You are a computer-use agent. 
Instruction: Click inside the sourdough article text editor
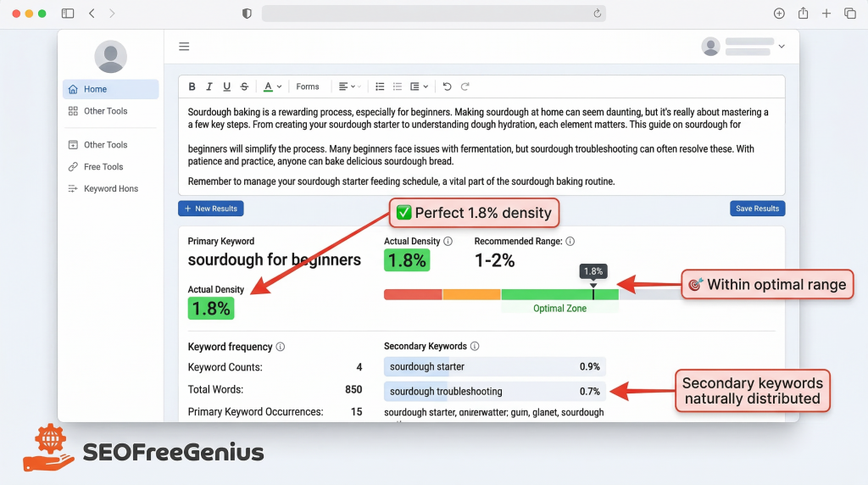[x=481, y=147]
